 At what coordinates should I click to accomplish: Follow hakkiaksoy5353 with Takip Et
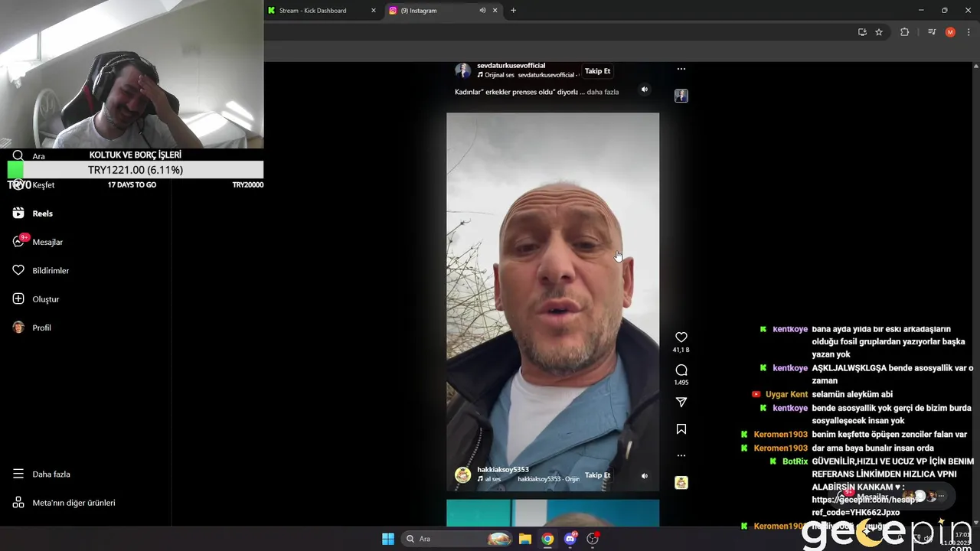click(597, 475)
